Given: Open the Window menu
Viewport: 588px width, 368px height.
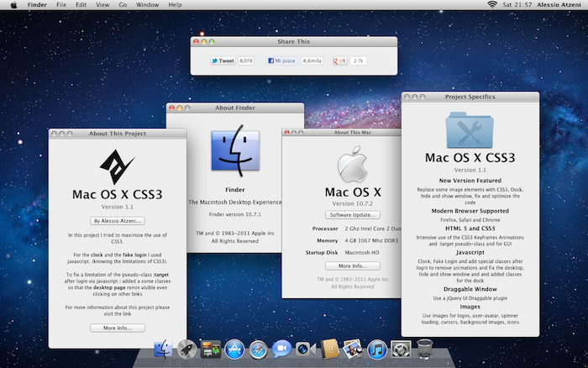Looking at the screenshot, I should pyautogui.click(x=147, y=5).
